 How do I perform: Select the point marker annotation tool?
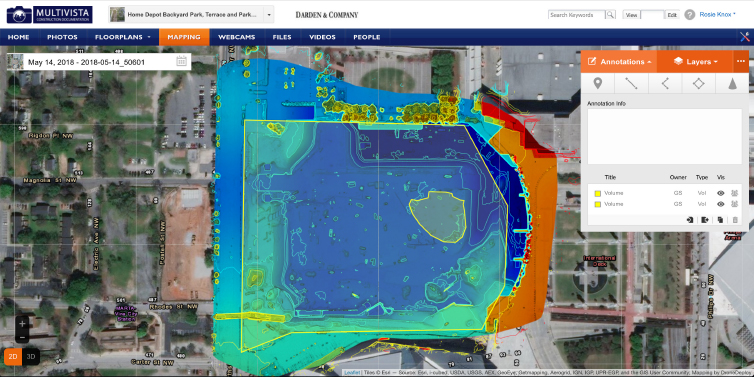[x=598, y=84]
